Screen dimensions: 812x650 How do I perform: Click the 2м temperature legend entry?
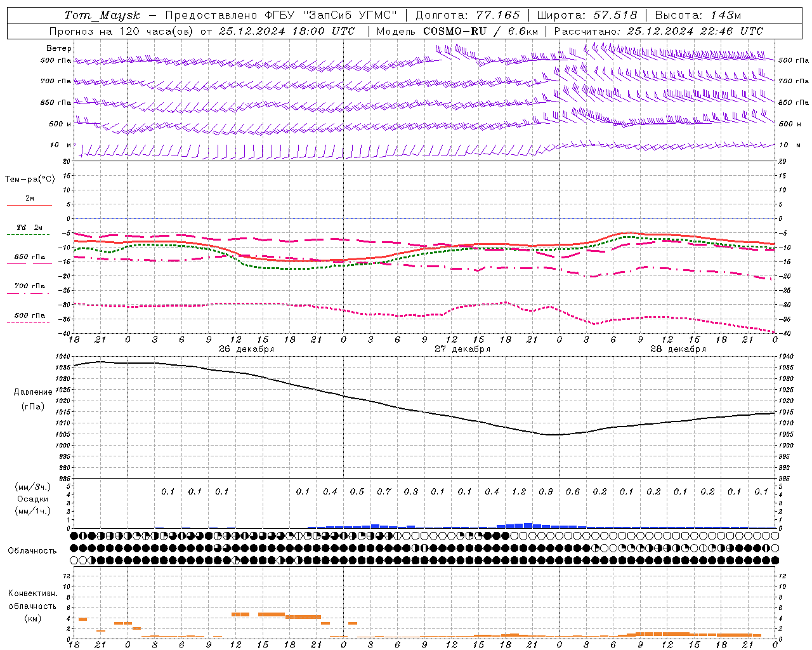(30, 199)
